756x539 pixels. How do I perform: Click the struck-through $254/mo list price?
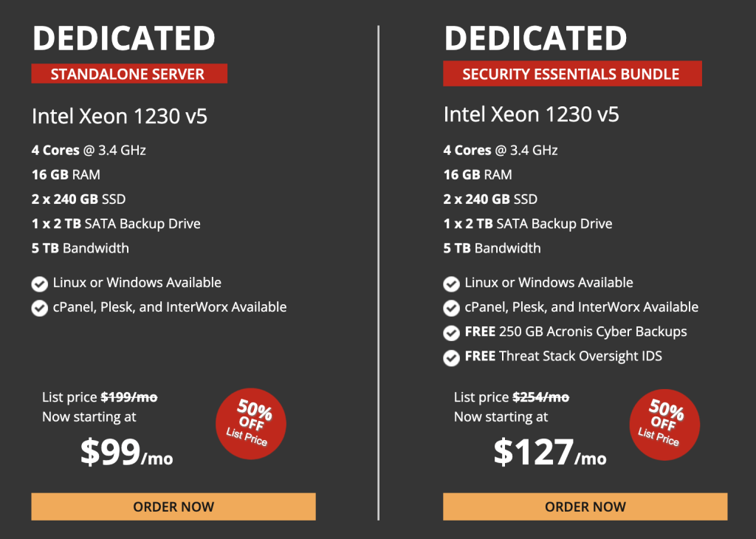click(x=541, y=397)
